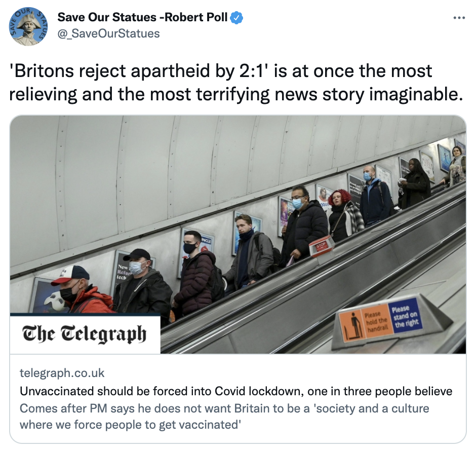Open headline 'Unvaccinated should be forced into Covid lockdown'
Viewport: 476px width, 451px height.
click(x=236, y=391)
